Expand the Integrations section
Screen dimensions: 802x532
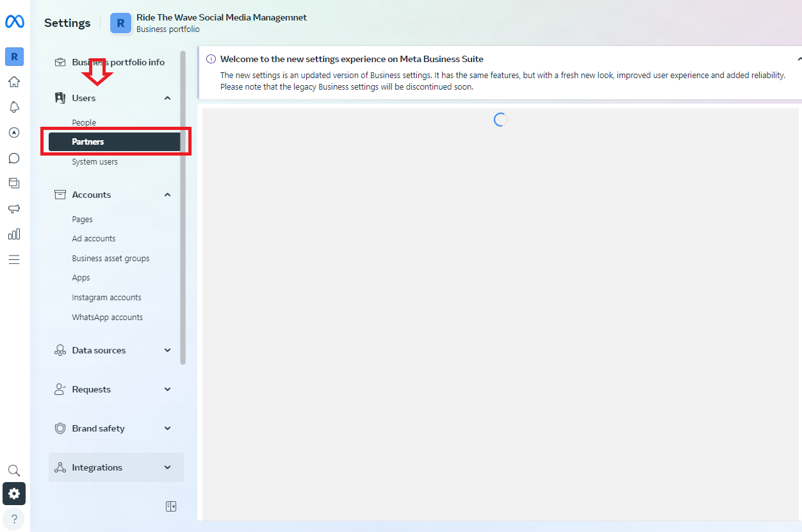pyautogui.click(x=167, y=467)
